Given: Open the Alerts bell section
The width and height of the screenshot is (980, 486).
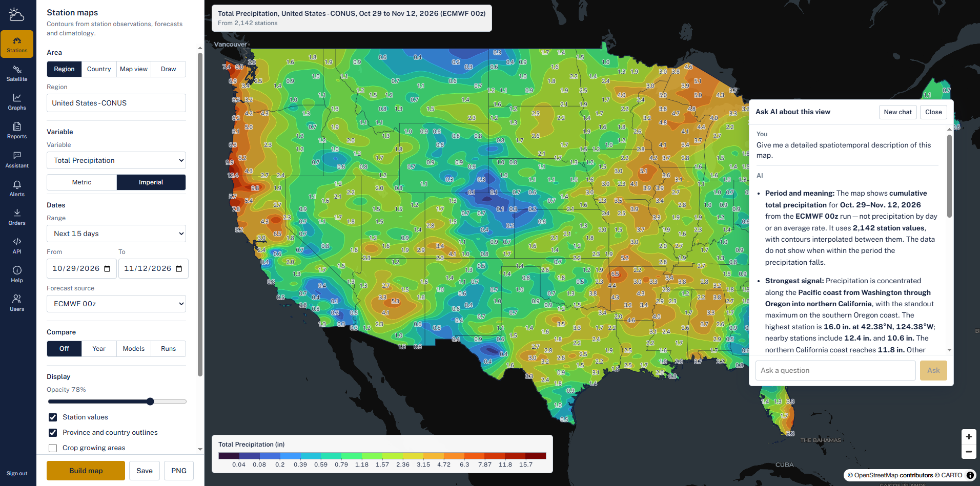Looking at the screenshot, I should tap(17, 188).
